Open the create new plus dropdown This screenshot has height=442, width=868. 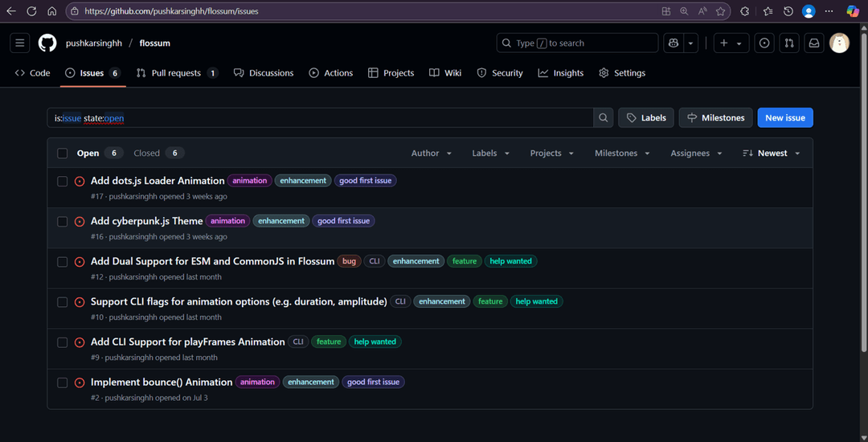coord(731,43)
